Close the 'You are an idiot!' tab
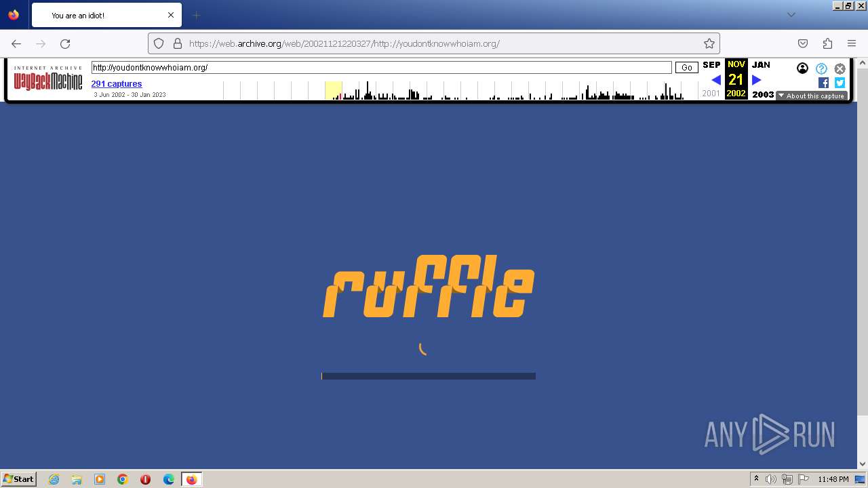 [x=171, y=15]
